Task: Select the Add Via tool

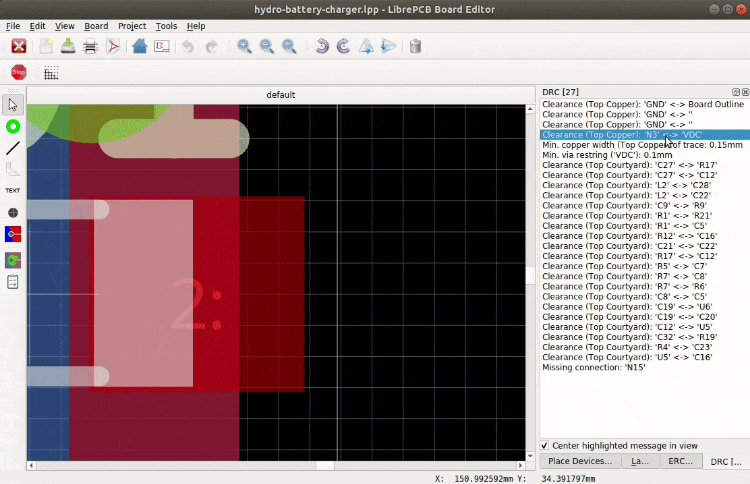Action: click(x=13, y=126)
